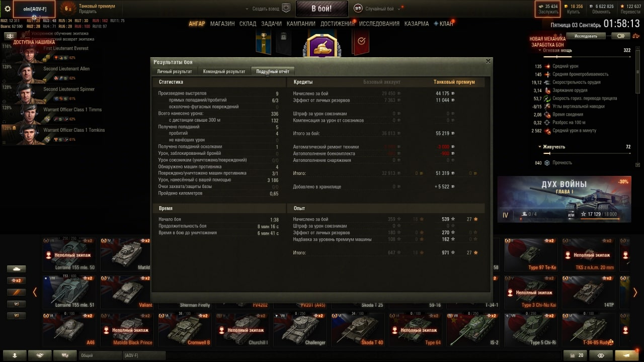Viewport: 644px width, 362px height.
Task: Select the Cromwell B tank in the carousel
Action: [185, 329]
